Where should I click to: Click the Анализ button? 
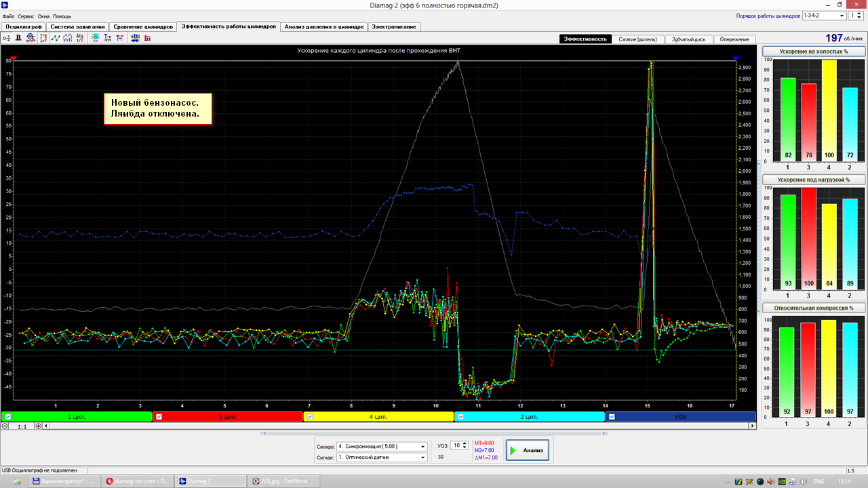[x=527, y=450]
